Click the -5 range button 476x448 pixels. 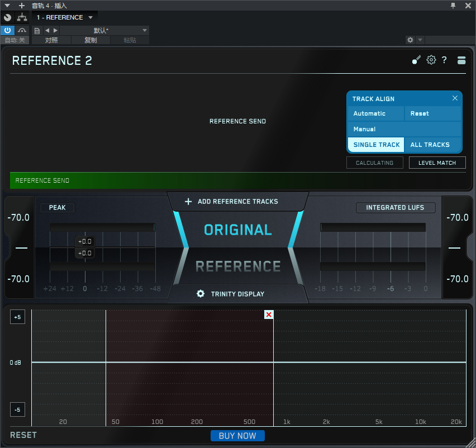[17, 409]
